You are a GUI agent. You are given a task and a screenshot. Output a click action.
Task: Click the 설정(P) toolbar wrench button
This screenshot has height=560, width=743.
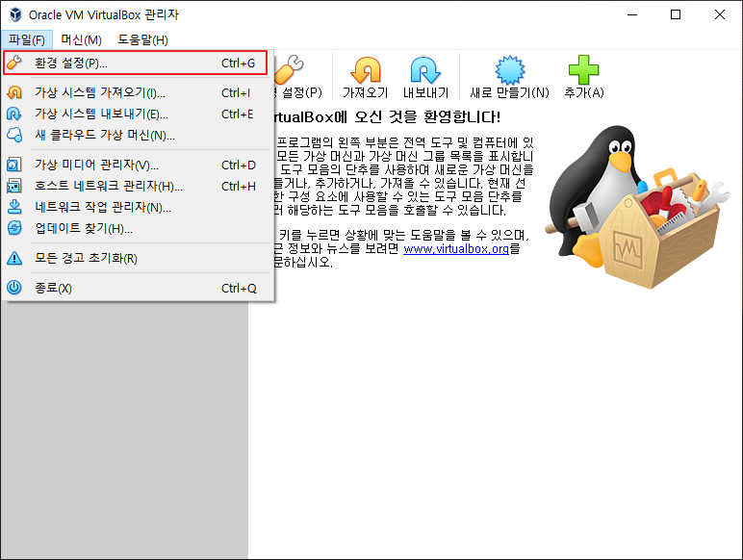[x=298, y=77]
